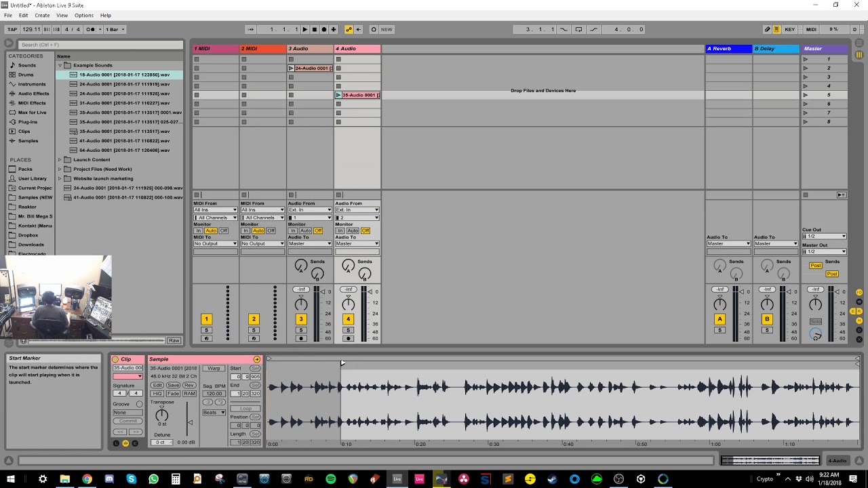
Task: Open the File menu
Action: [x=8, y=15]
